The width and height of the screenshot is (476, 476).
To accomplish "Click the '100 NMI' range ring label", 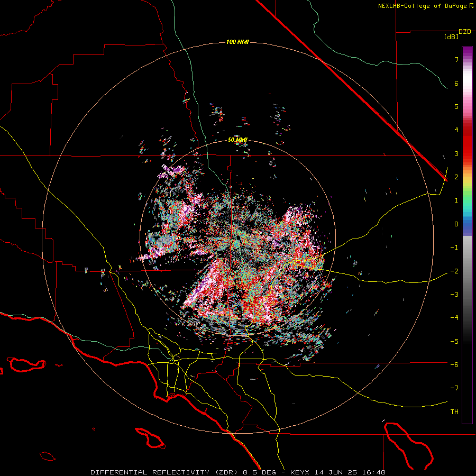I will point(237,42).
